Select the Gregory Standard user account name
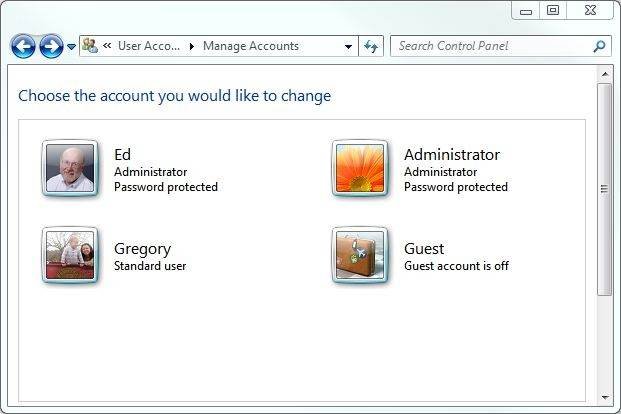621x414 pixels. (x=142, y=248)
